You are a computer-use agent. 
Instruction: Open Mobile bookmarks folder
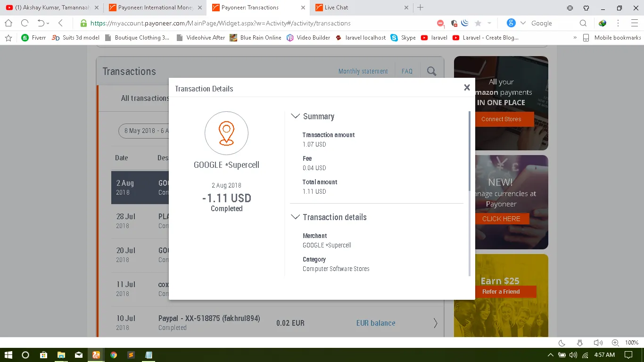click(x=612, y=38)
